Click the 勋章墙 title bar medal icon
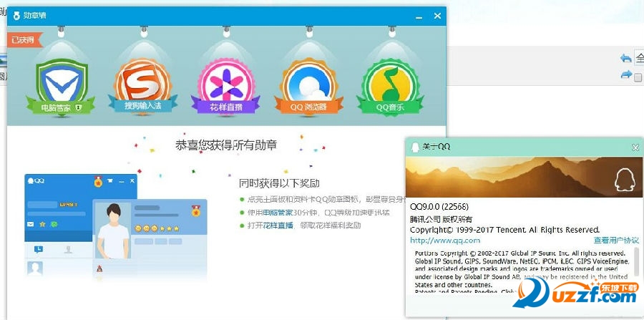The height and width of the screenshot is (320, 644). tap(16, 16)
